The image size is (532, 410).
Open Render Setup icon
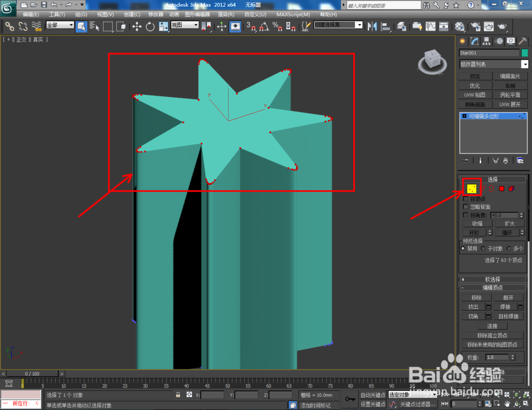(x=475, y=26)
